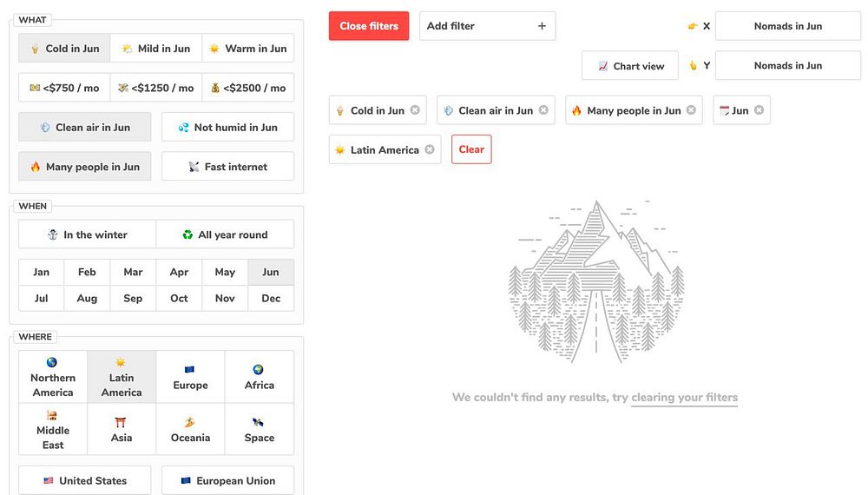Open the Y axis Nomads in Jun dropdown
Screen dimensions: 868x495
(787, 66)
